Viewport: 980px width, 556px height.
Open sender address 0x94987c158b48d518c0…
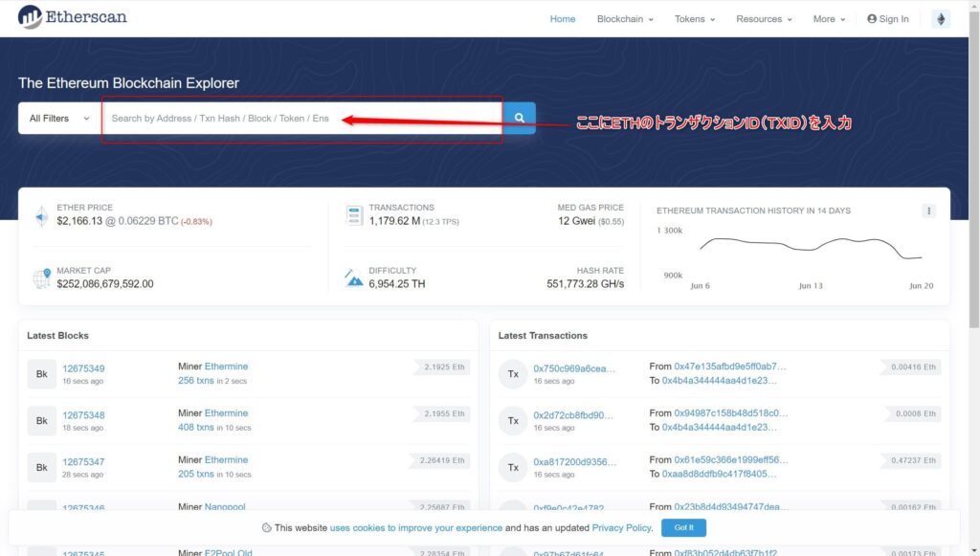(x=731, y=413)
